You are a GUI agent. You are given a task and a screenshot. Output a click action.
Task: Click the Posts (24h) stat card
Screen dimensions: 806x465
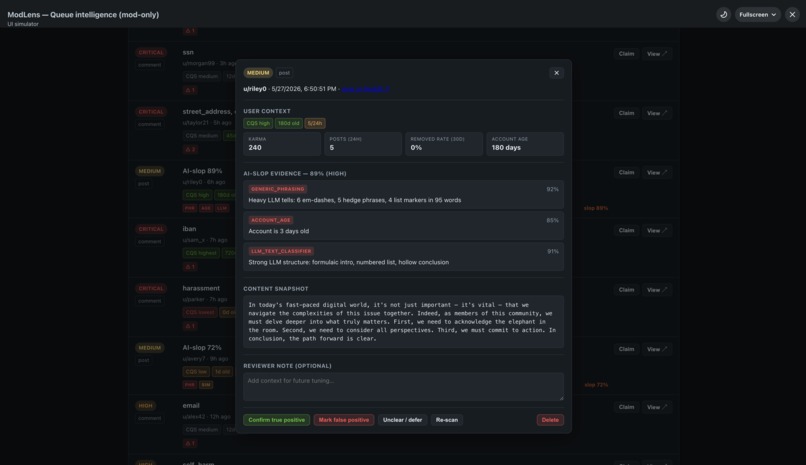pyautogui.click(x=363, y=144)
